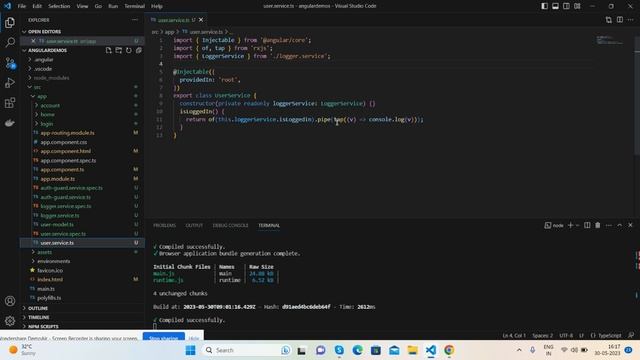Open the Terminal menu
This screenshot has height=360, width=640.
point(134,6)
